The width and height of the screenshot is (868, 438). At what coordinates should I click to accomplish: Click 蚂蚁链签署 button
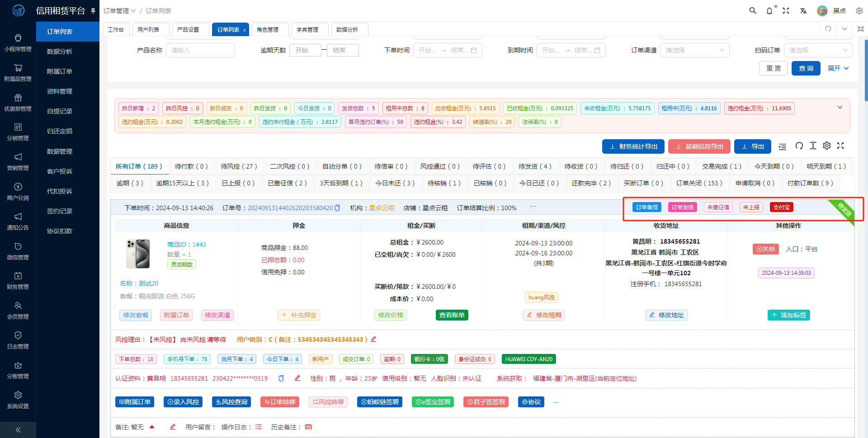[380, 402]
